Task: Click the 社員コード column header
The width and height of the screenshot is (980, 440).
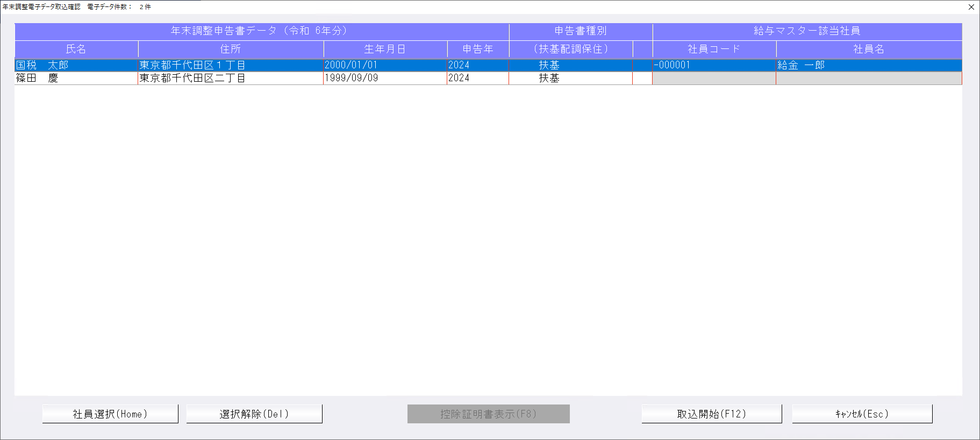Action: point(714,49)
